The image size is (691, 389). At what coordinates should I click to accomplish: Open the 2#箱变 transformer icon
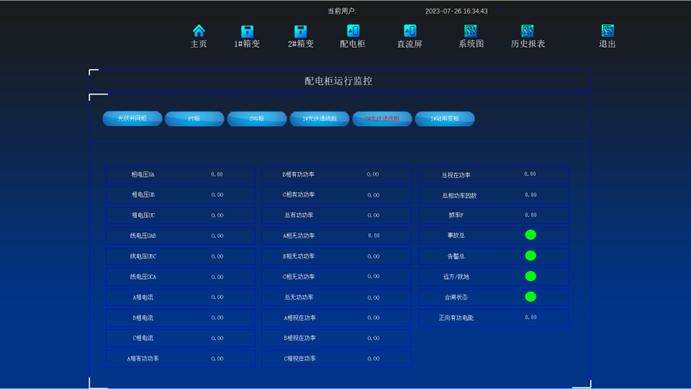(x=301, y=31)
